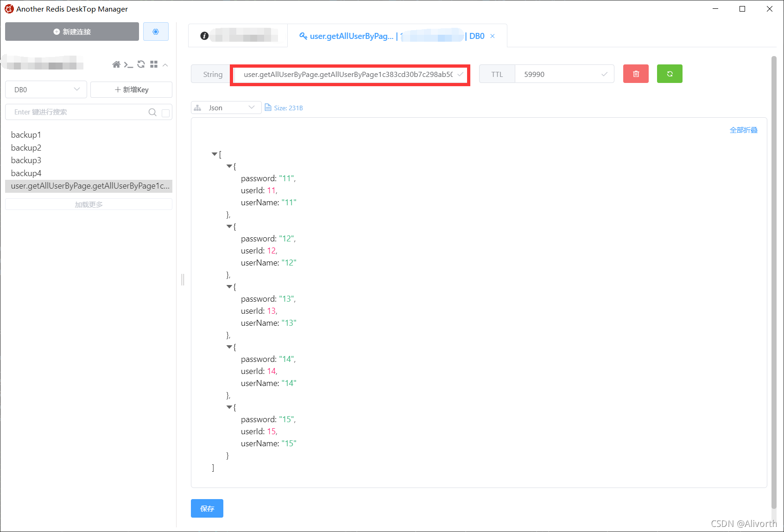Screen dimensions: 784x532
Task: Open the DB0 database dropdown
Action: coord(46,89)
